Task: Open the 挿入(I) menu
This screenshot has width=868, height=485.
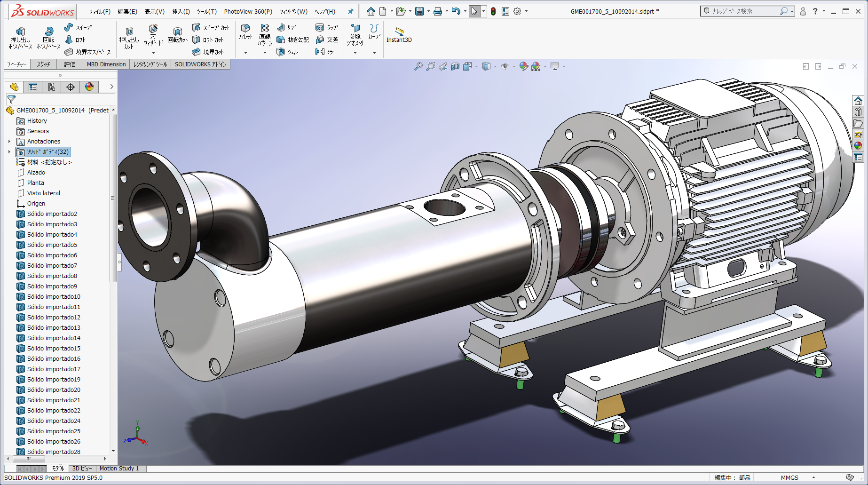Action: tap(180, 11)
